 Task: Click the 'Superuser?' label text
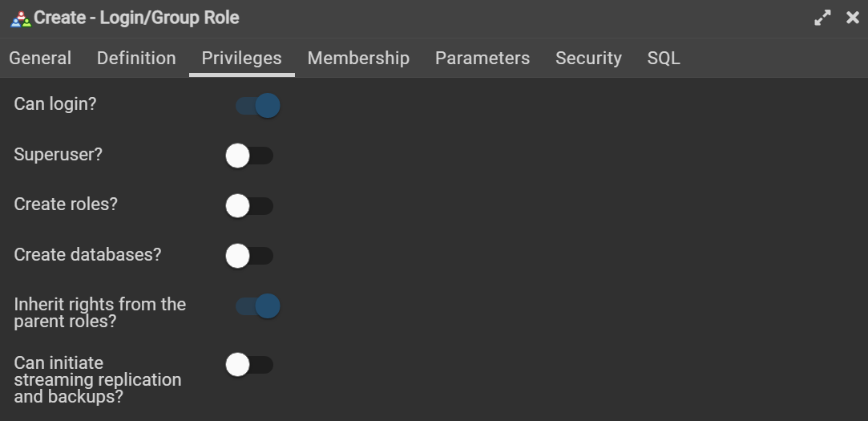(x=59, y=155)
